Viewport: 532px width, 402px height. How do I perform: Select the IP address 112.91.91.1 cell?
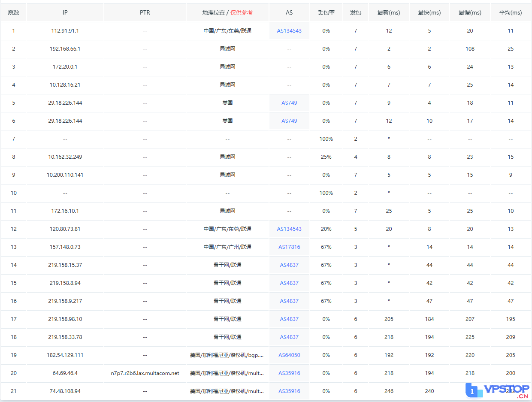pos(65,31)
